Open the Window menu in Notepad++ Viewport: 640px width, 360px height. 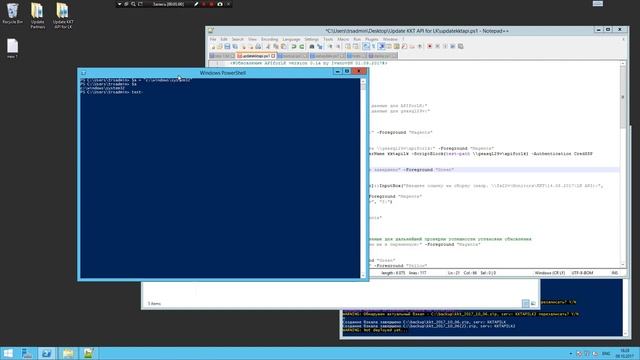tap(390, 39)
